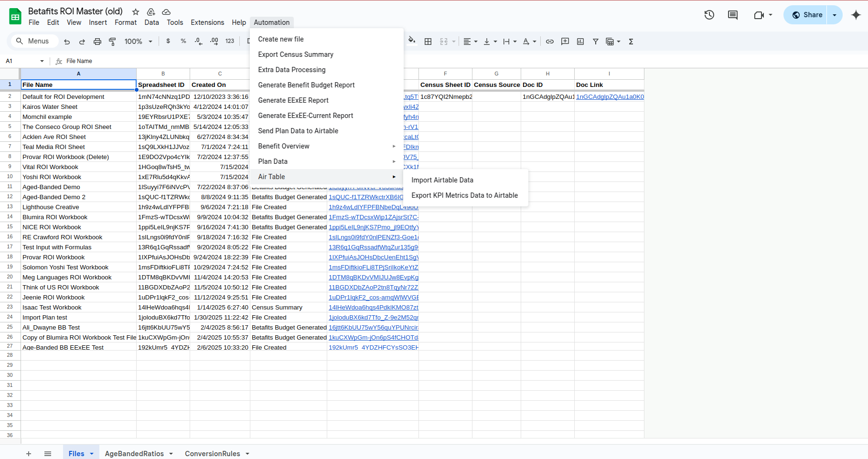The width and height of the screenshot is (868, 459).
Task: Open the Doc Link in row 2
Action: coord(610,97)
